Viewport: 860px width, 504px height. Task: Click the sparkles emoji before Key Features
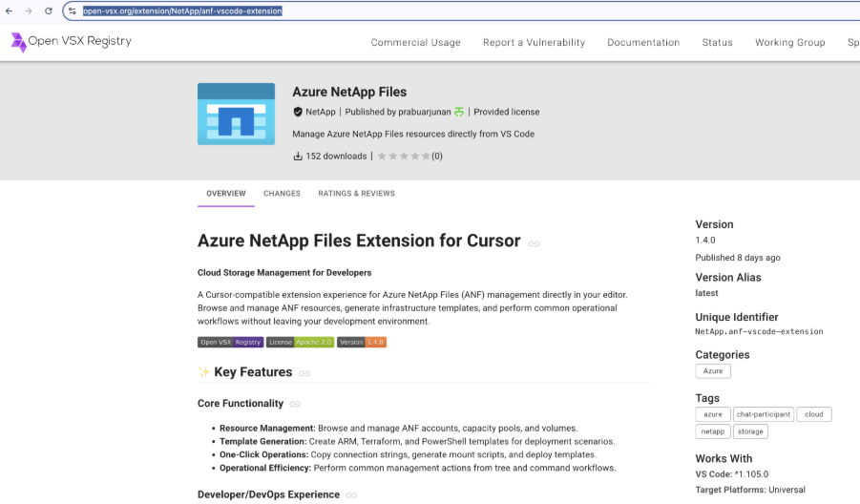click(203, 372)
